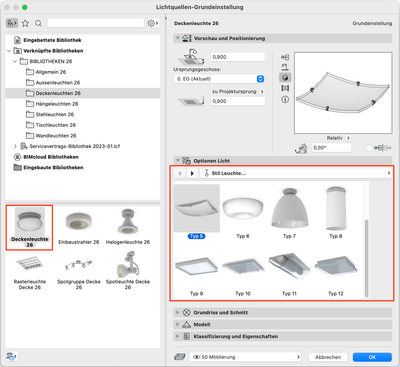
Task: Open the favorites star view
Action: tap(25, 23)
